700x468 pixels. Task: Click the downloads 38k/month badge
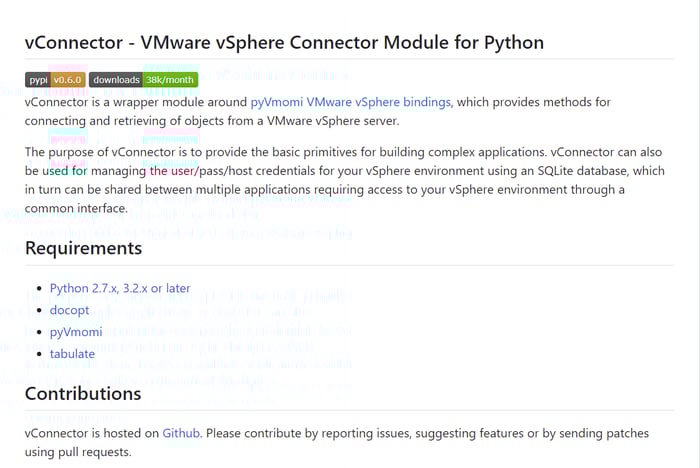pos(143,80)
